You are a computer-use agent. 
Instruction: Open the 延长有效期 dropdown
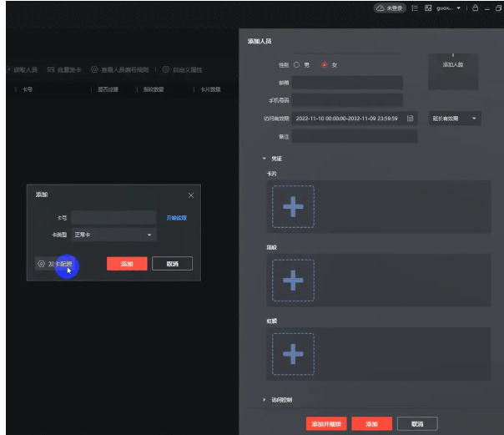point(455,119)
